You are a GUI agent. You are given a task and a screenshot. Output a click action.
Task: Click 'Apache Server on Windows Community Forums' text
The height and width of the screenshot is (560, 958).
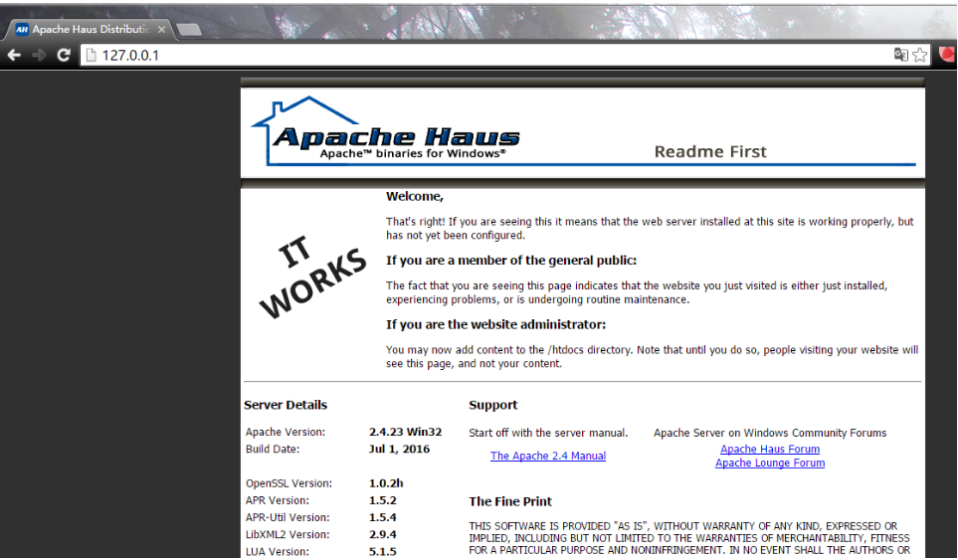click(x=770, y=433)
